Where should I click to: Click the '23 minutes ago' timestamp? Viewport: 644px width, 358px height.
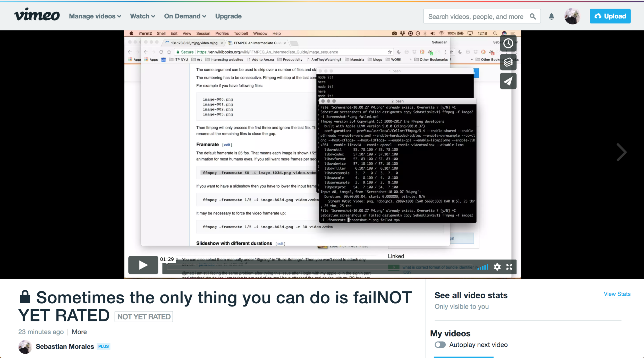point(41,332)
